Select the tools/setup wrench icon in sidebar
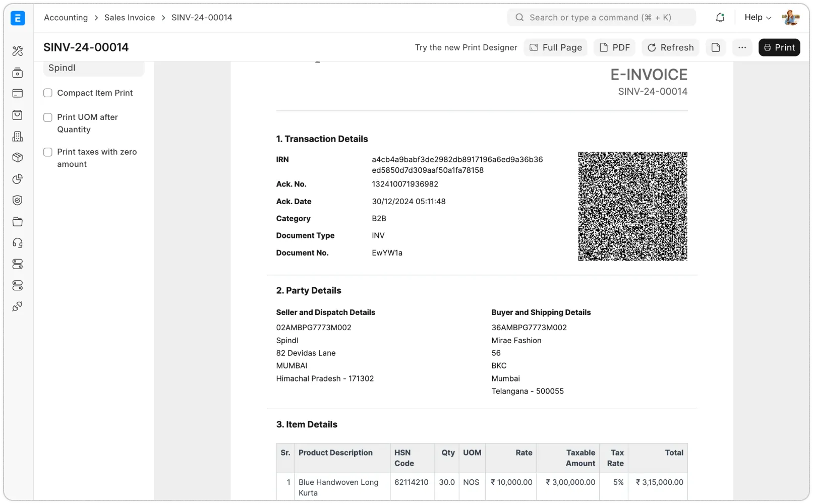Image resolution: width=813 pixels, height=504 pixels. pyautogui.click(x=18, y=51)
